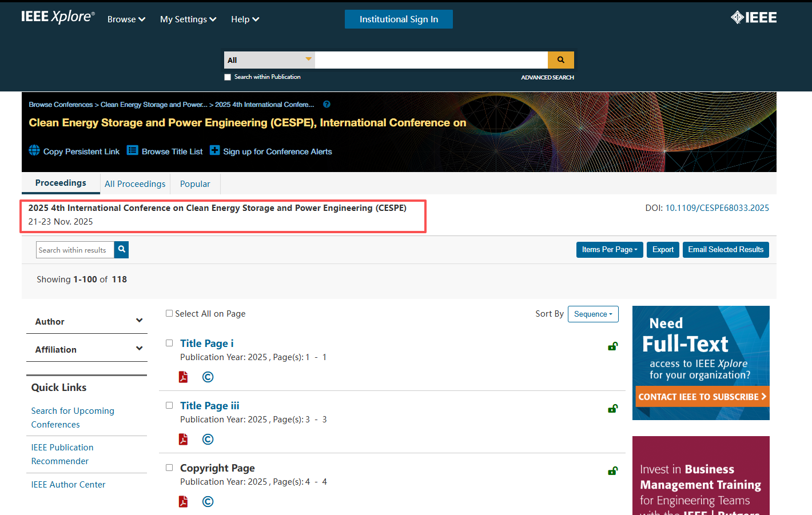Click the Copy Persistent Link globe icon

pos(34,150)
